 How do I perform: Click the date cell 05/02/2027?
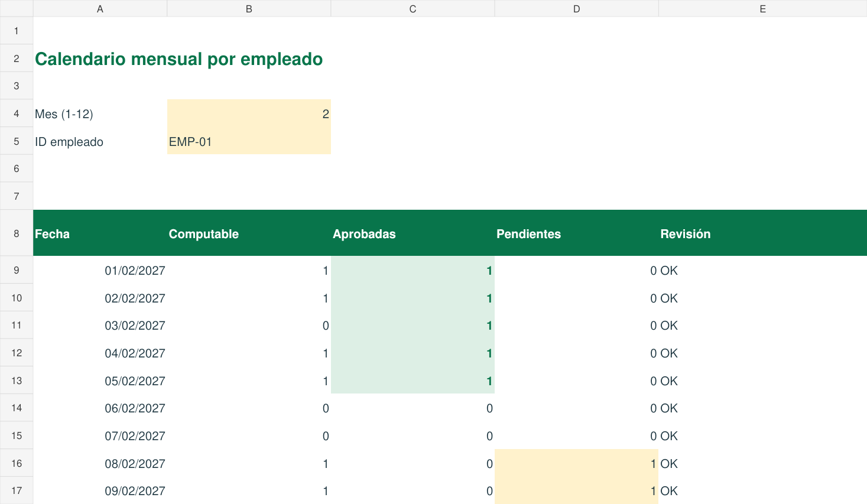pyautogui.click(x=100, y=381)
